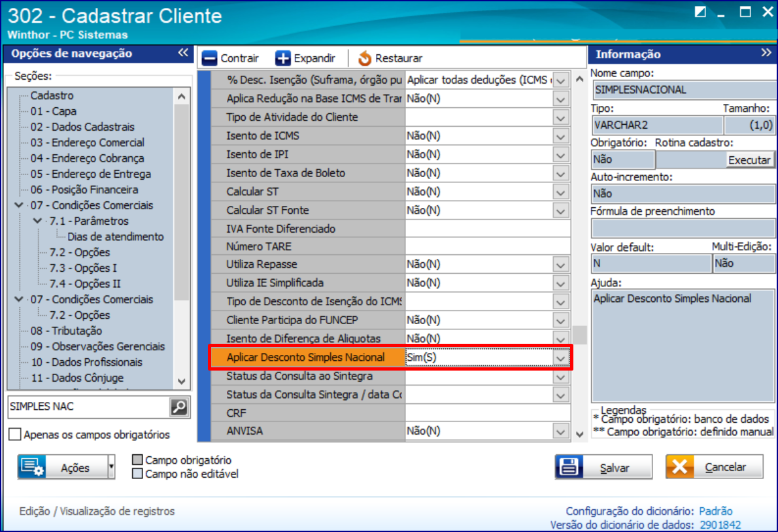Select 7.4 - Opções II item
This screenshot has width=778, height=532.
coord(85,284)
